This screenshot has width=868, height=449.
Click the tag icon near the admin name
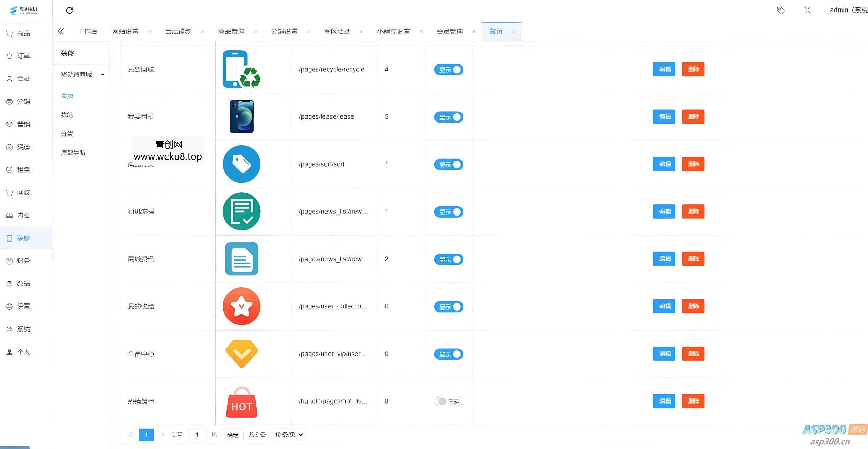click(x=781, y=11)
